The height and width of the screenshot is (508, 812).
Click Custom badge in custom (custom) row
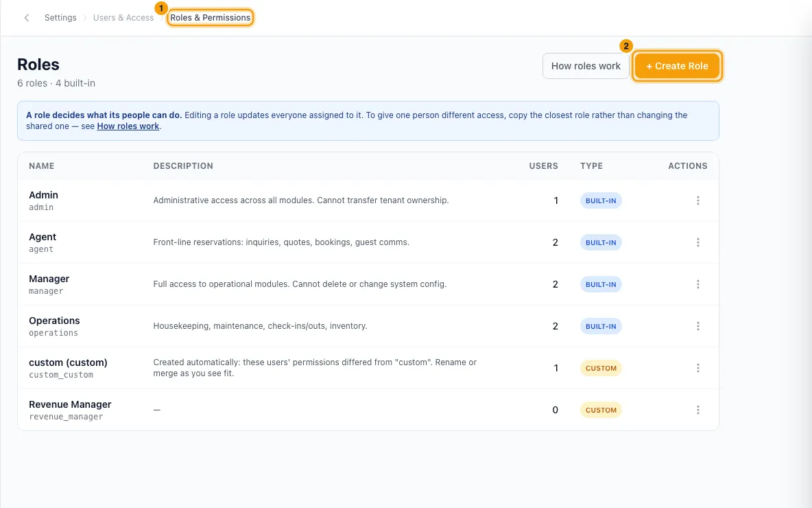click(601, 368)
